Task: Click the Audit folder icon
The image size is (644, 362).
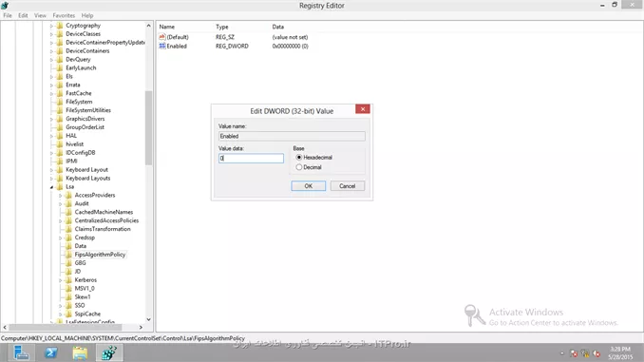Action: tap(68, 203)
